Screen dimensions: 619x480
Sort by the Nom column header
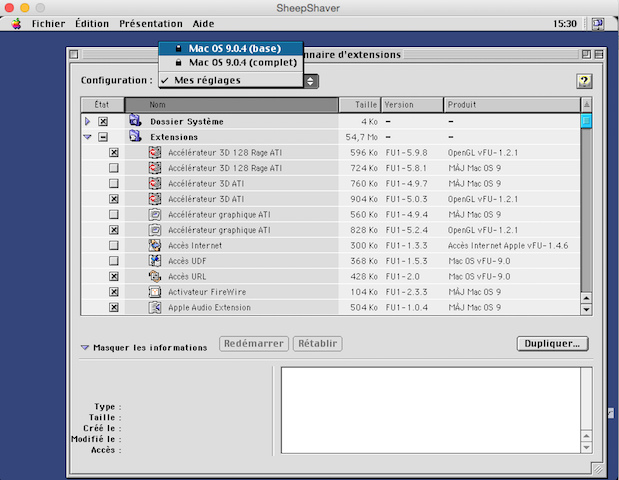pos(231,105)
